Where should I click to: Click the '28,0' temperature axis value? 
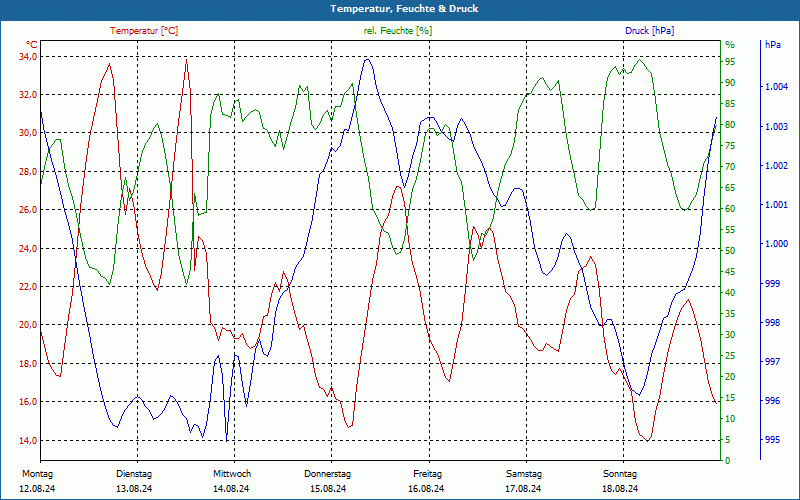point(29,171)
